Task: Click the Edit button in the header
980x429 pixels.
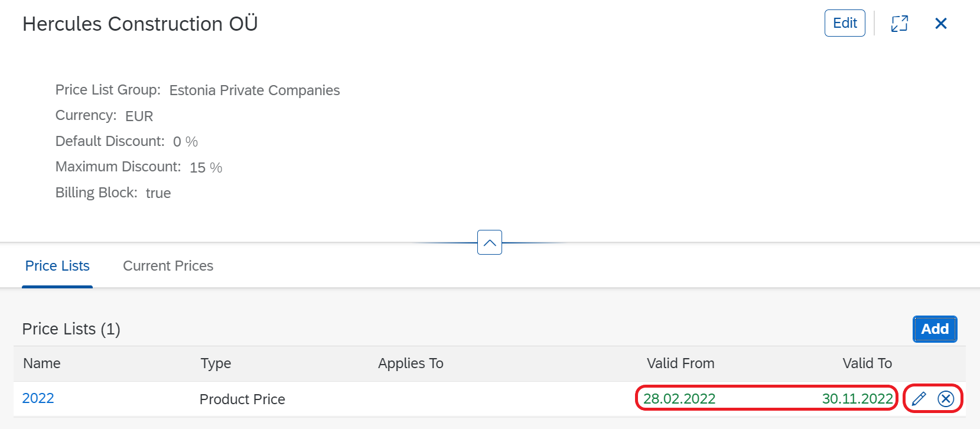Action: click(845, 23)
